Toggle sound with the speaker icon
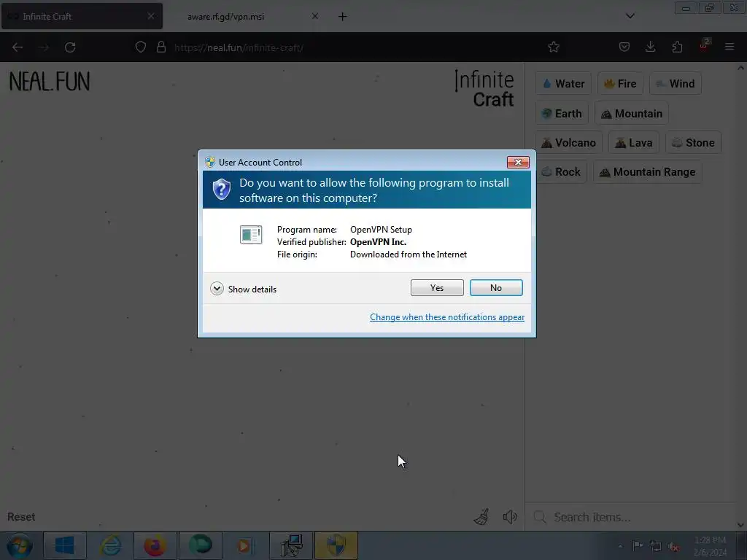This screenshot has width=747, height=560. 510,517
